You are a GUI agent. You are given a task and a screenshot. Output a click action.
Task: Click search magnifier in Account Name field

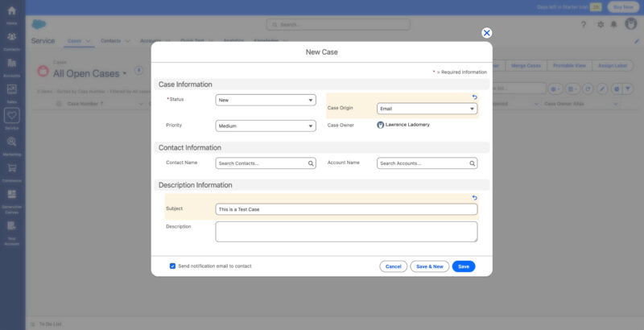pos(473,163)
